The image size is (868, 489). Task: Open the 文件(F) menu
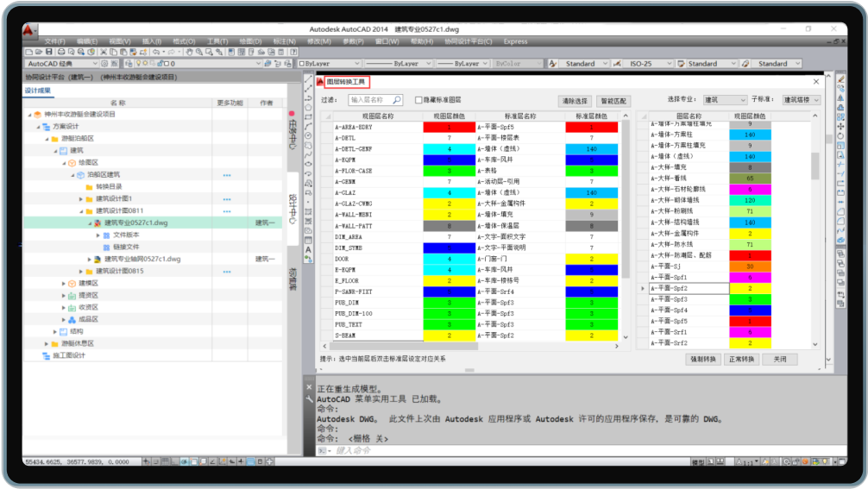coord(55,41)
